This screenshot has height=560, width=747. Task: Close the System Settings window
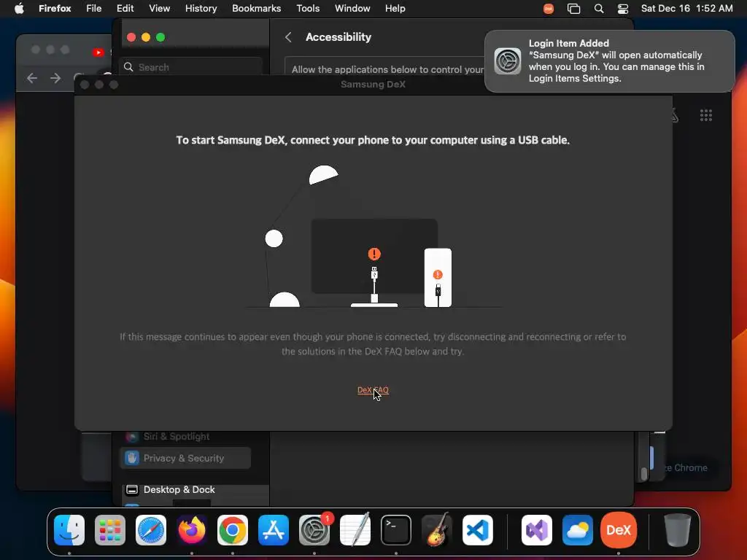pos(131,37)
